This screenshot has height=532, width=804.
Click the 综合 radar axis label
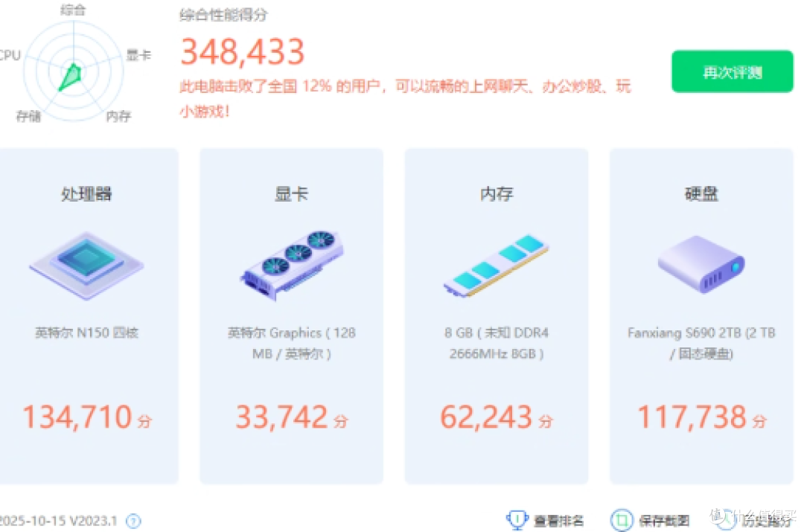point(73,10)
